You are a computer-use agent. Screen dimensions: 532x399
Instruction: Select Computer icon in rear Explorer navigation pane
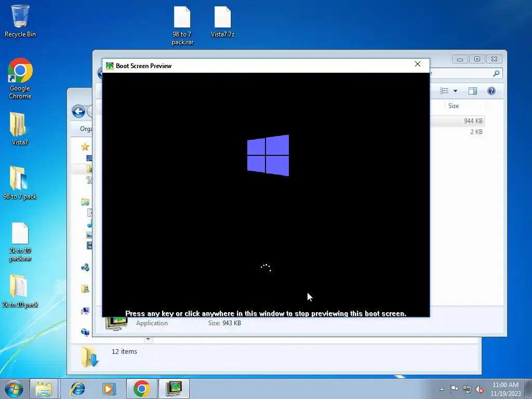[85, 311]
